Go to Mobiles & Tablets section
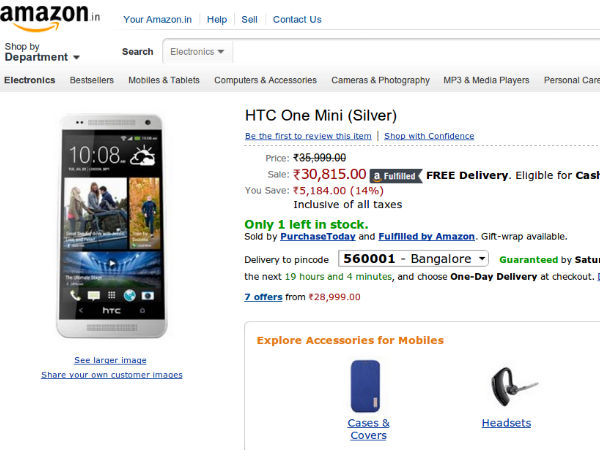Viewport: 600px width, 450px height. click(x=164, y=80)
